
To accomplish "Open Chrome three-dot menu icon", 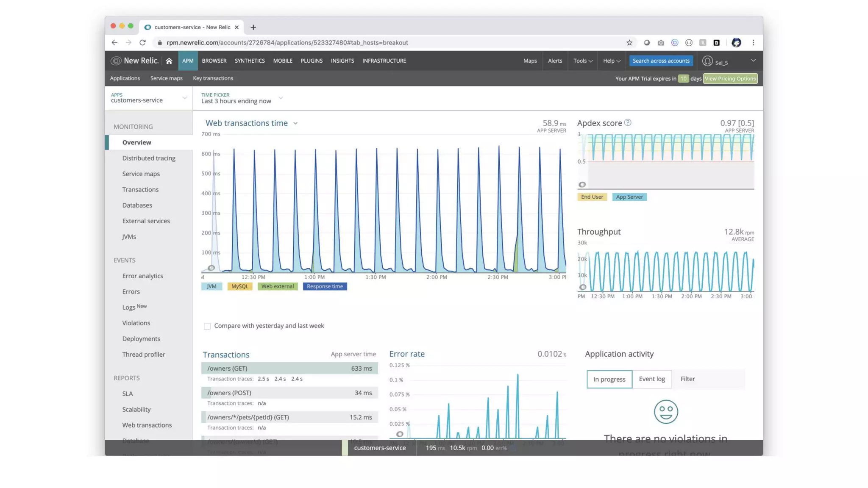I will click(753, 43).
